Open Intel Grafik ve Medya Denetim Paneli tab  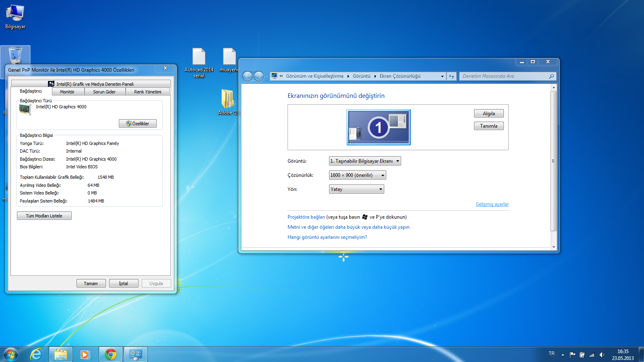pyautogui.click(x=91, y=84)
